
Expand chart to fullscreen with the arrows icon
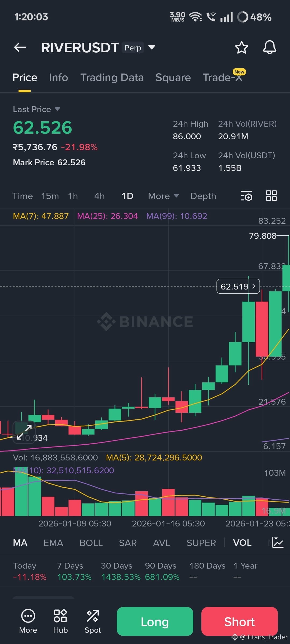(x=24, y=432)
